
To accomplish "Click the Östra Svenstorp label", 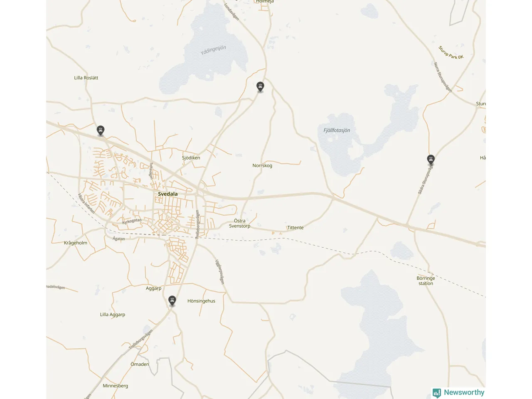I will click(240, 224).
